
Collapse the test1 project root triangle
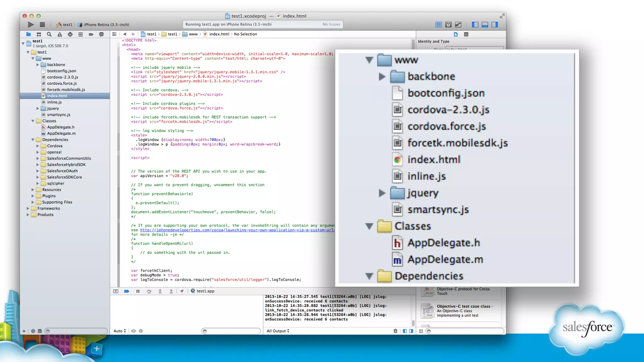click(23, 43)
